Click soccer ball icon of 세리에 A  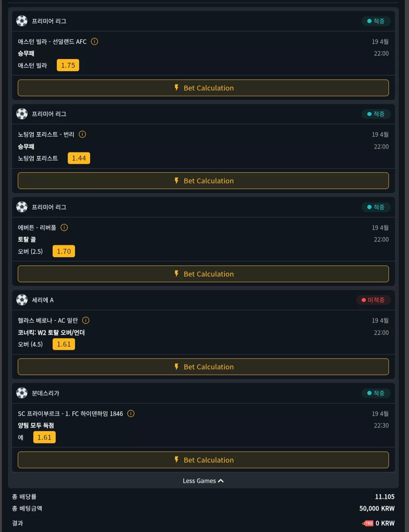click(22, 300)
